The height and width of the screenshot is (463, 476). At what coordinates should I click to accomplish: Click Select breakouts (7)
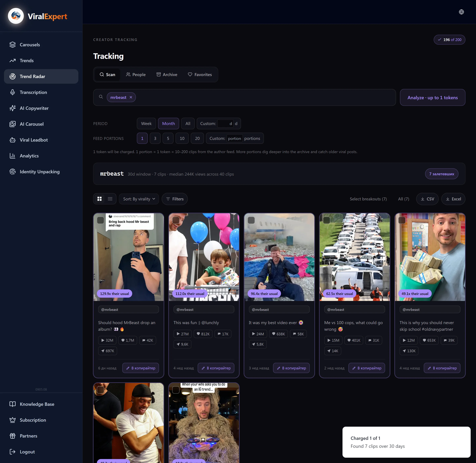(x=368, y=199)
